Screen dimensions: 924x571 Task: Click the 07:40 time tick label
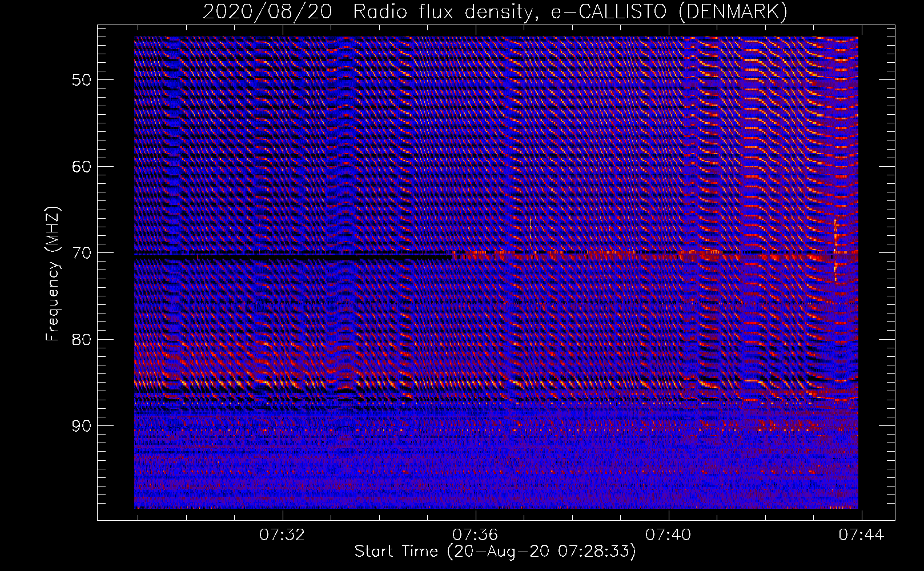click(668, 535)
